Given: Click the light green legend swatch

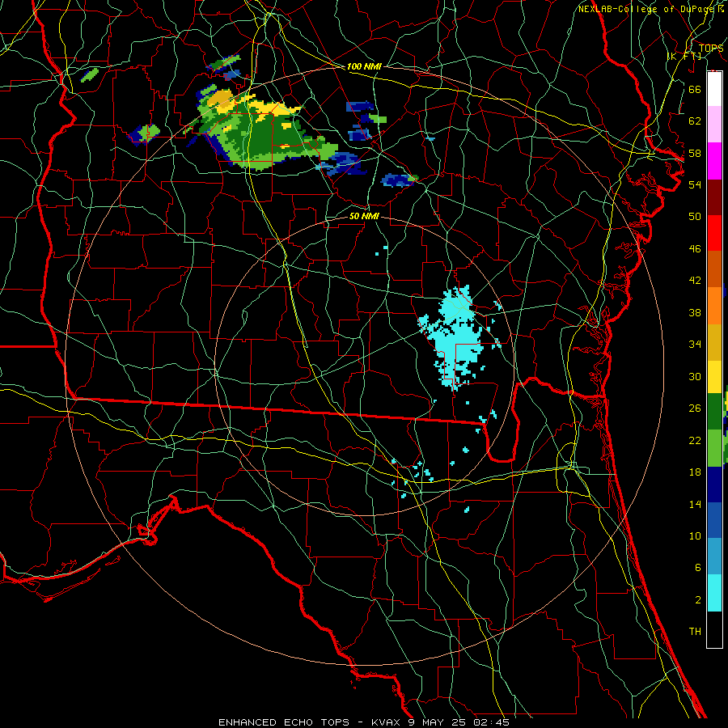Looking at the screenshot, I should pos(714,448).
